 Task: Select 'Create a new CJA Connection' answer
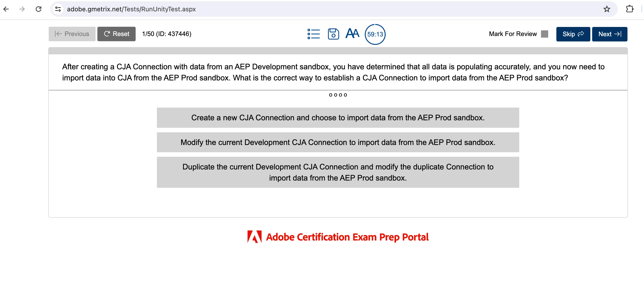[338, 118]
